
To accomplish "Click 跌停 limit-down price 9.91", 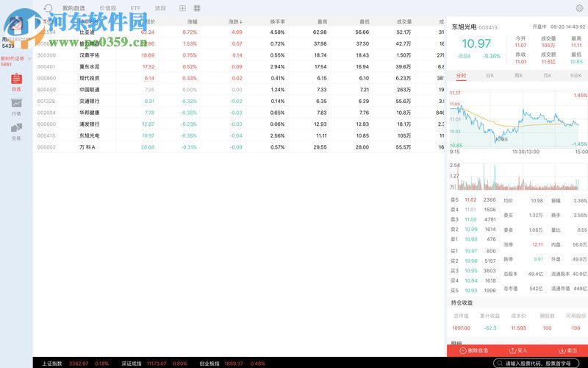I will click(538, 259).
